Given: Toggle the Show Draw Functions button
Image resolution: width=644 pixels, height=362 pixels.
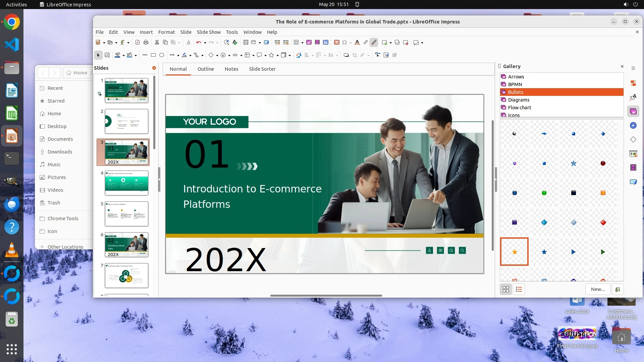Looking at the screenshot, I should tap(374, 43).
